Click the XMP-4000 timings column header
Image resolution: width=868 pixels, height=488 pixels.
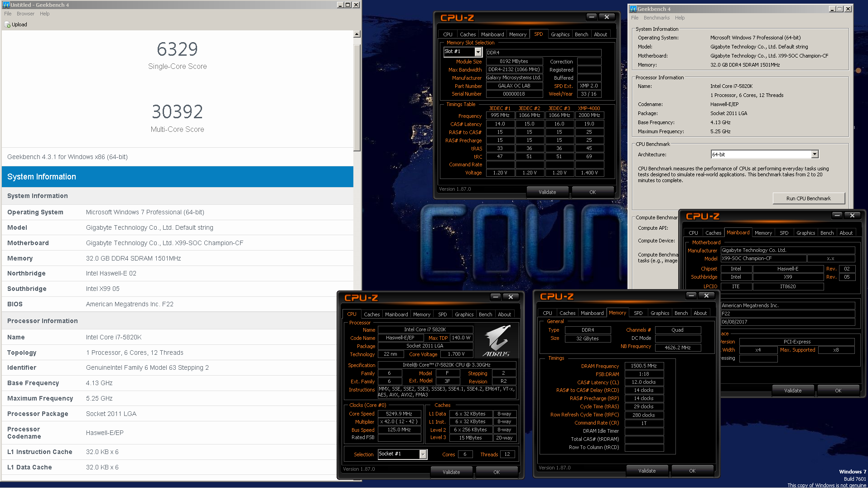click(589, 108)
